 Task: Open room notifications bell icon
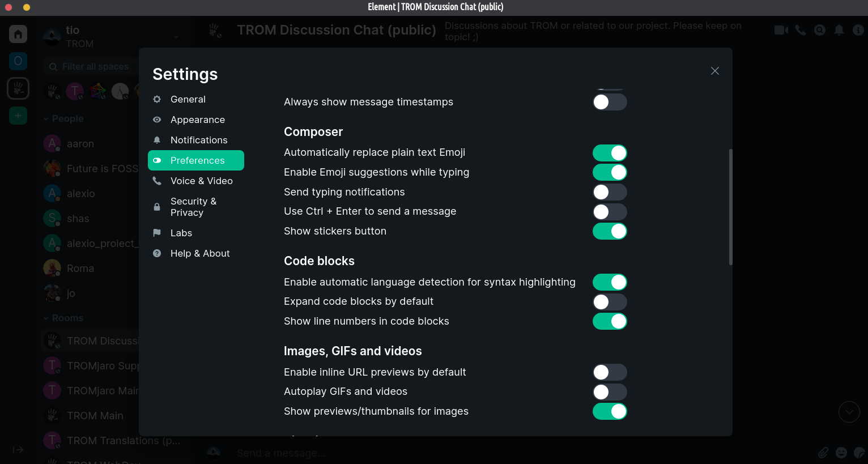click(x=839, y=30)
